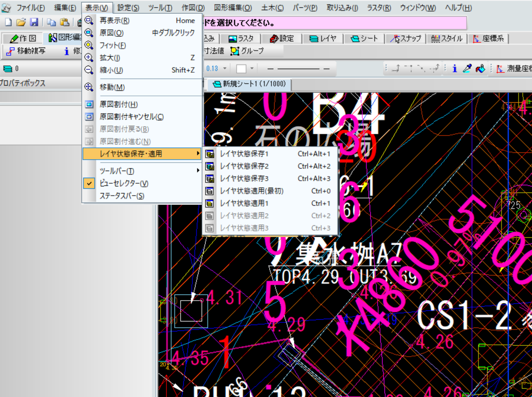Click the 縮小 zoom-out magnifier icon
This screenshot has height=397, width=532.
pyautogui.click(x=89, y=70)
